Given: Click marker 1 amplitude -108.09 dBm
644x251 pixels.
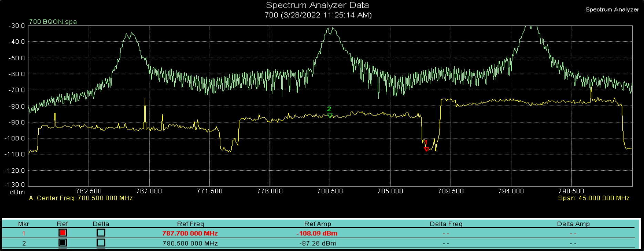Looking at the screenshot, I should pyautogui.click(x=317, y=233).
